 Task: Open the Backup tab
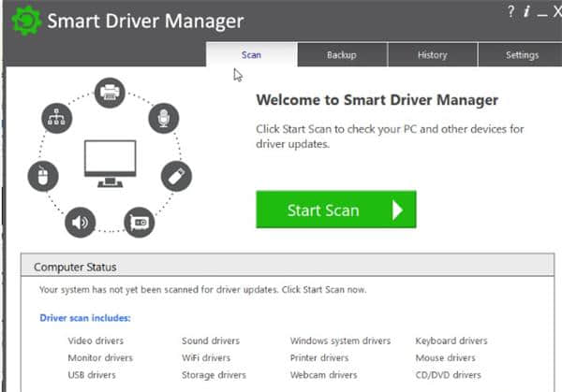point(342,55)
